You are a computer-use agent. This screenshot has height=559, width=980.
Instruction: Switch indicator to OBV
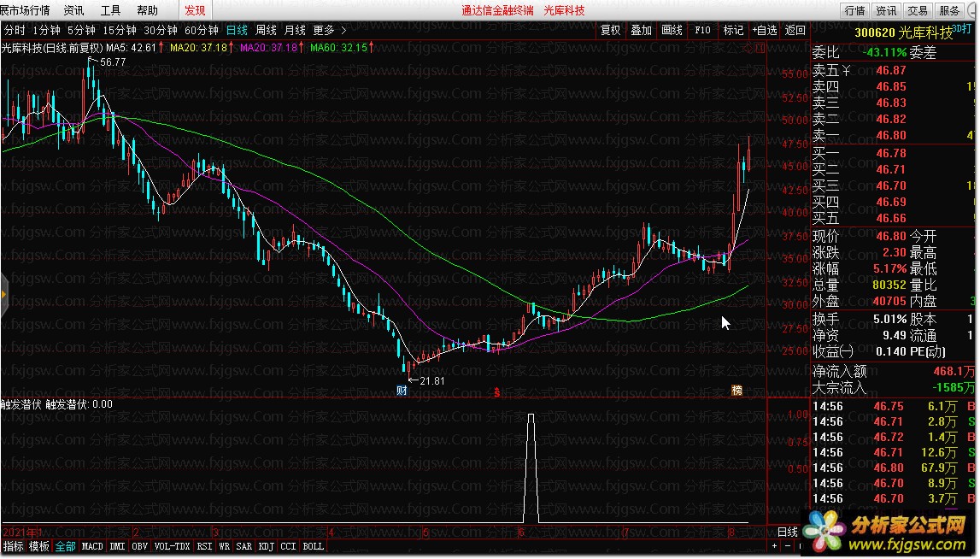[x=140, y=546]
